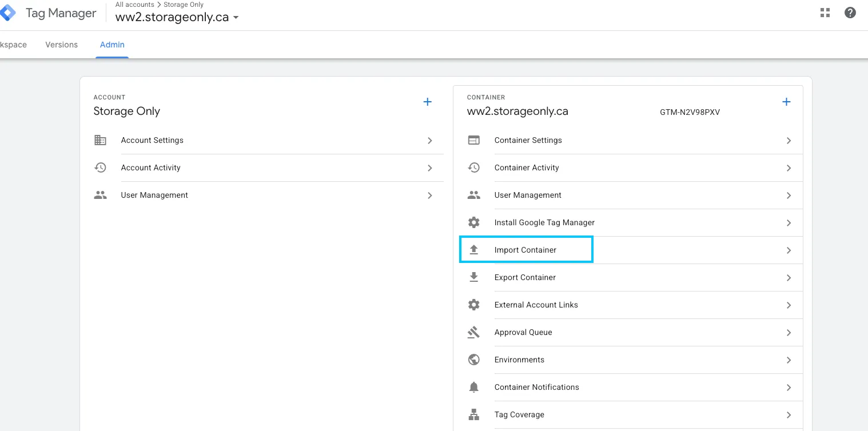
Task: Open the Container Notifications option
Action: tap(537, 387)
